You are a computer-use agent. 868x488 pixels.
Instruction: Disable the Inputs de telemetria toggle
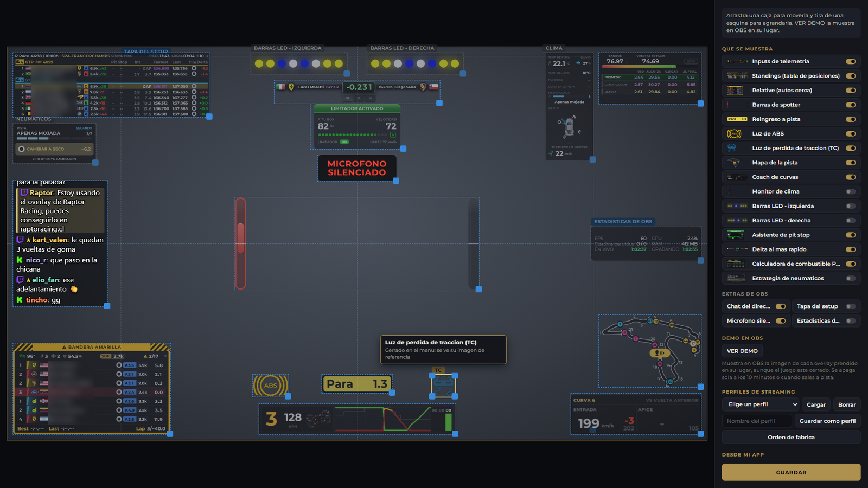851,61
